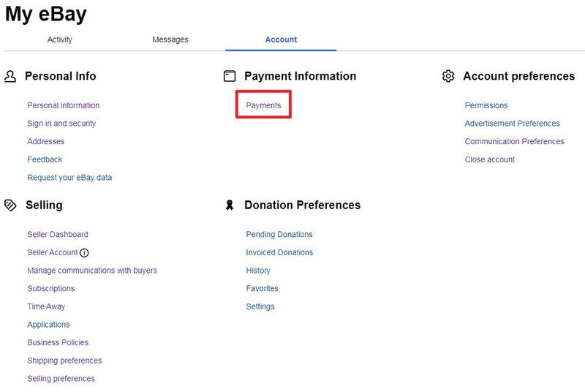Click Request your eBay data
585x392 pixels.
(69, 178)
